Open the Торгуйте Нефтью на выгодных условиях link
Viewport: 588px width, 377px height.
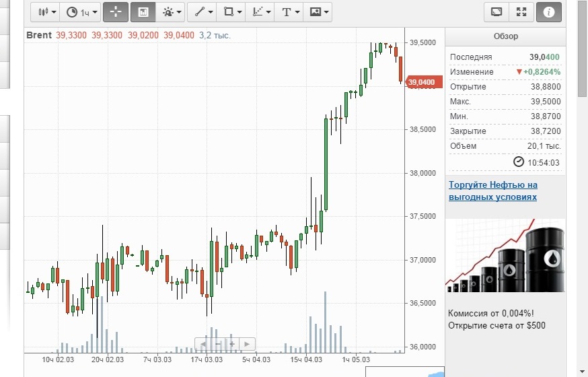(x=493, y=191)
